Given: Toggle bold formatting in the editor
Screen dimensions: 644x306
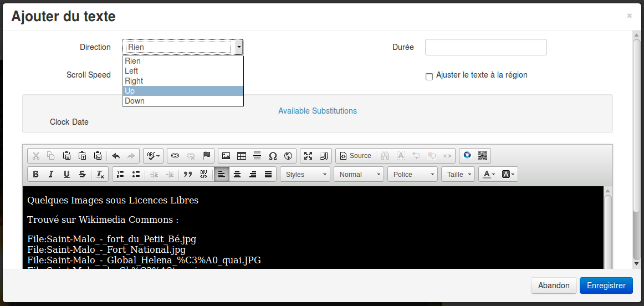Looking at the screenshot, I should (36, 174).
